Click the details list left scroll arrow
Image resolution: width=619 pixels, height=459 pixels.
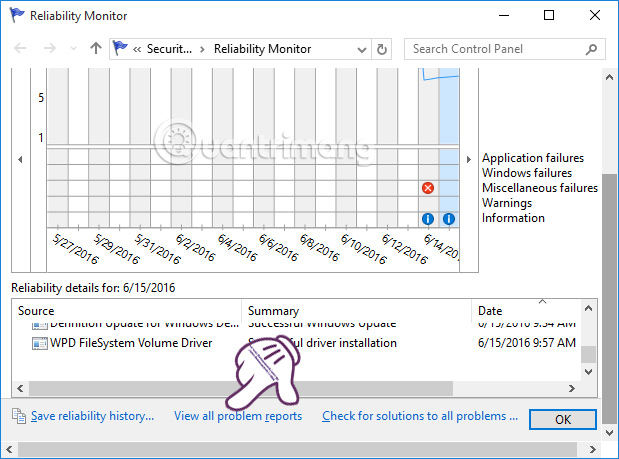[x=21, y=388]
